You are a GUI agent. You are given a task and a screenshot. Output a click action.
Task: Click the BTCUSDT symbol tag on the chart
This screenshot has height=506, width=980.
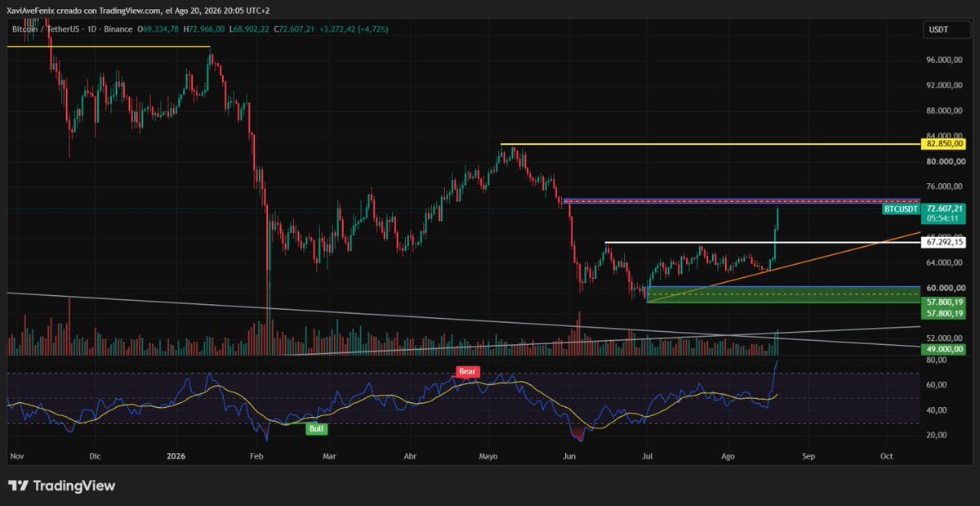pyautogui.click(x=902, y=210)
